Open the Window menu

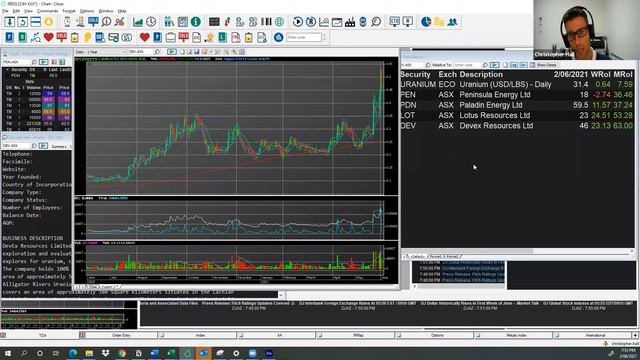pyautogui.click(x=106, y=11)
